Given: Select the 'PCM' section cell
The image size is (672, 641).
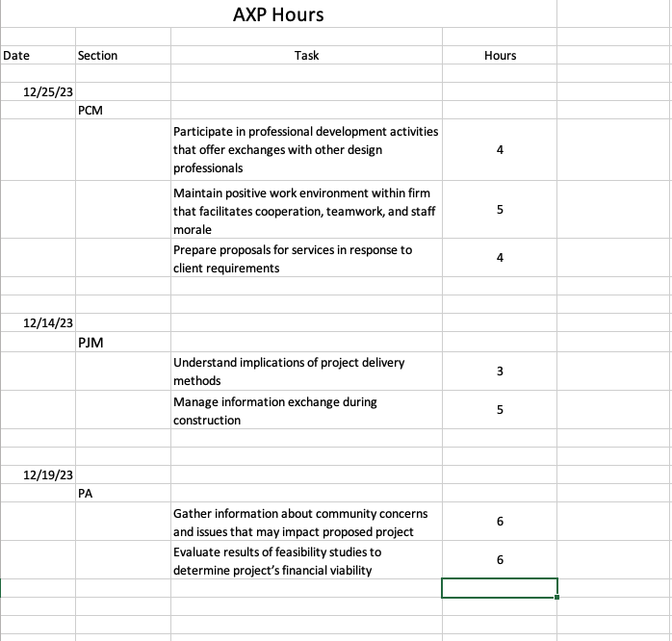Looking at the screenshot, I should point(123,110).
